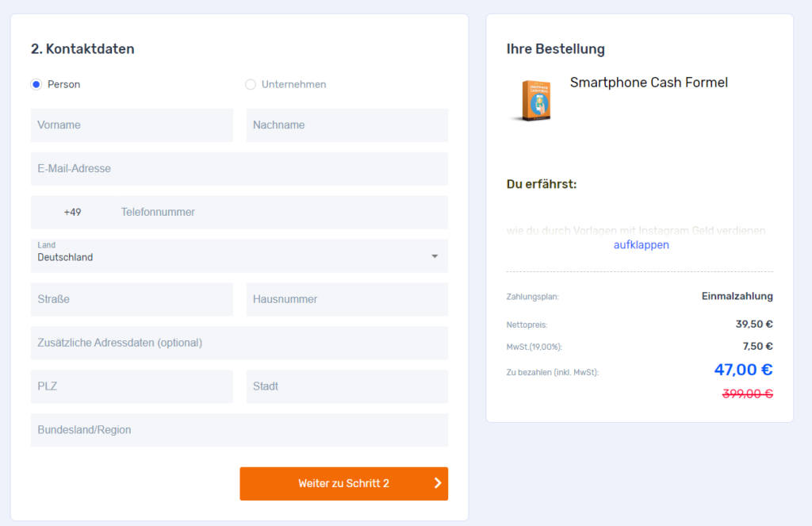Click the Smartphone Cash Formel product title
The image size is (812, 526).
tap(649, 83)
